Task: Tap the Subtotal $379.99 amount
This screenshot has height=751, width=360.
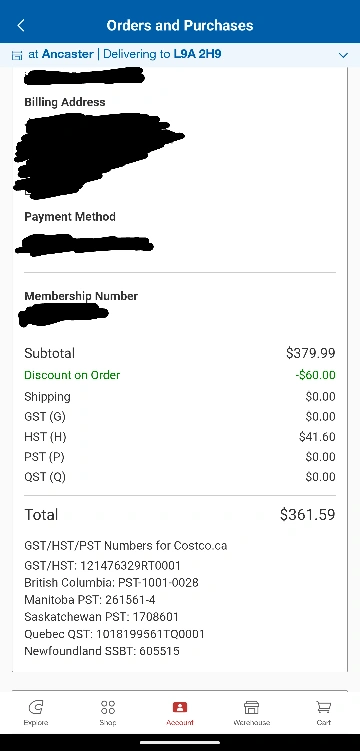Action: (x=311, y=353)
